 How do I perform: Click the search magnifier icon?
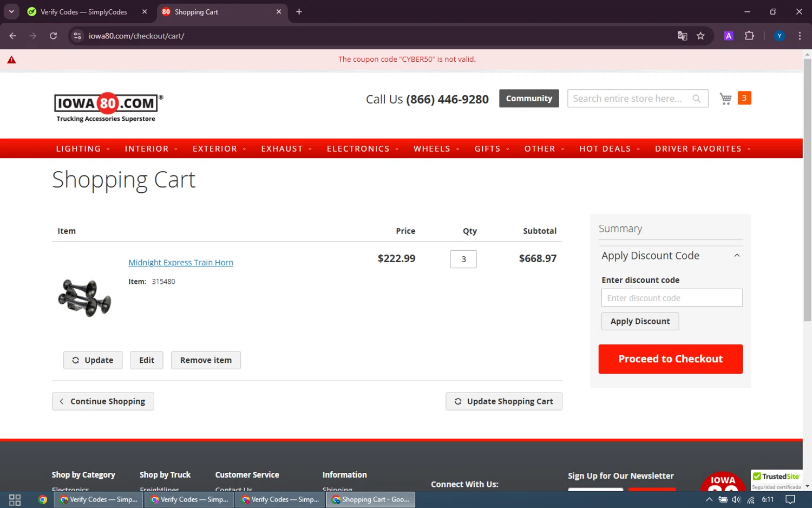coord(696,99)
